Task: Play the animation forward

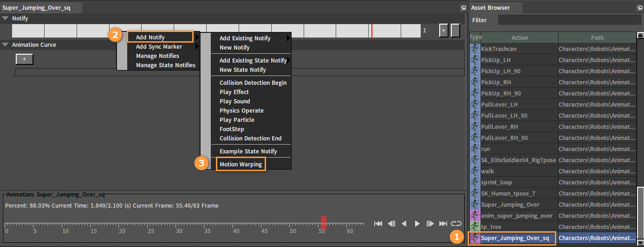Action: click(417, 224)
